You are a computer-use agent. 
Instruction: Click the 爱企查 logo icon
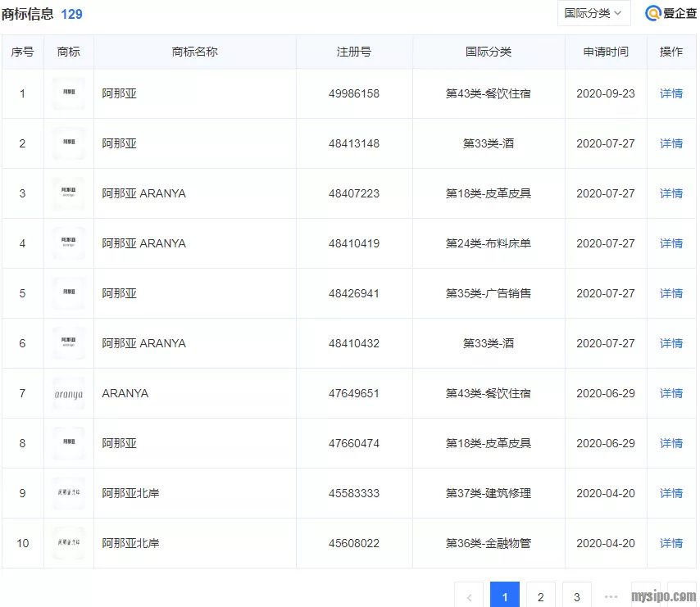point(653,14)
